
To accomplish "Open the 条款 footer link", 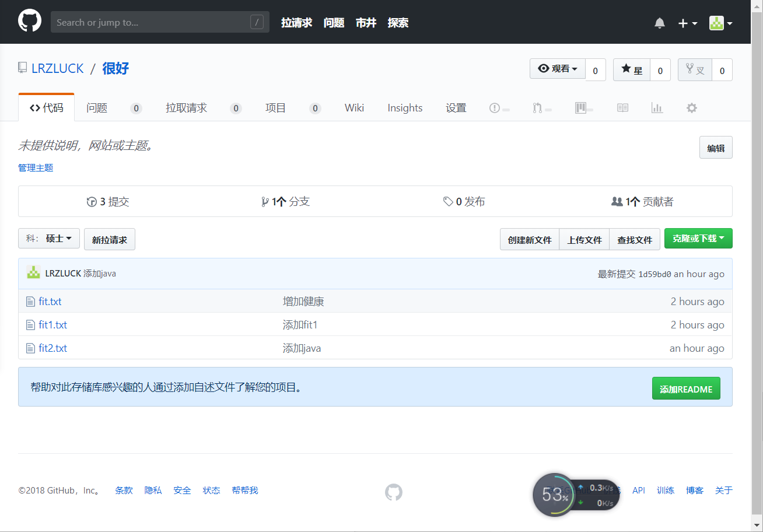I will coord(124,491).
